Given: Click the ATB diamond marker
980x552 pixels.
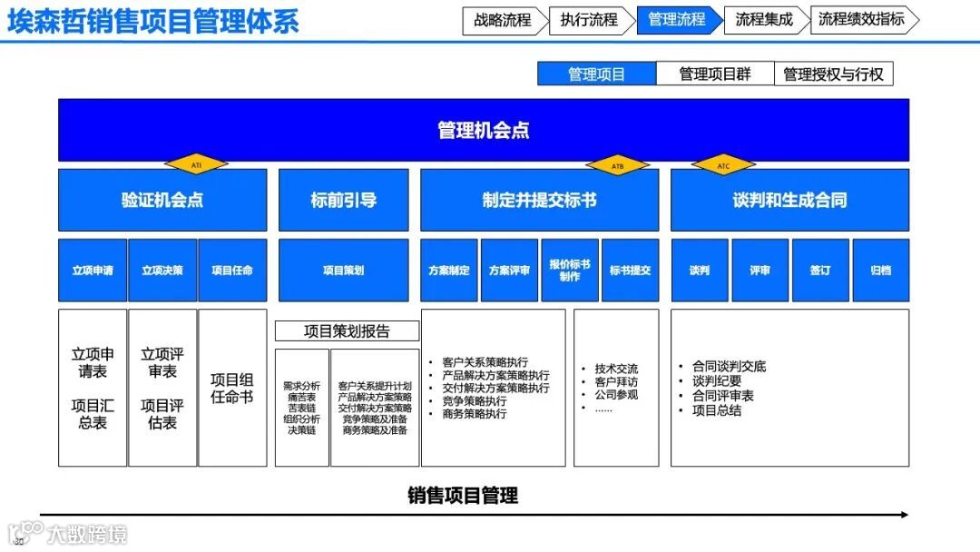Looking at the screenshot, I should (618, 166).
